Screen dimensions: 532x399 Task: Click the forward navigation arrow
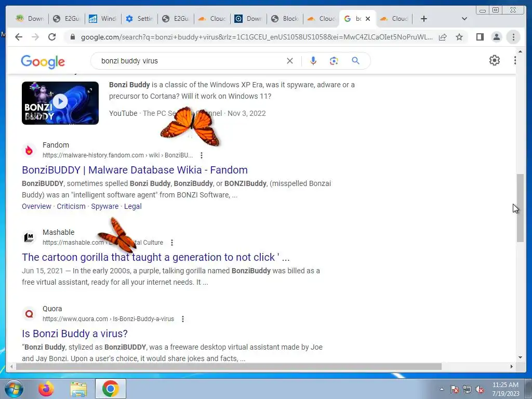pos(35,37)
